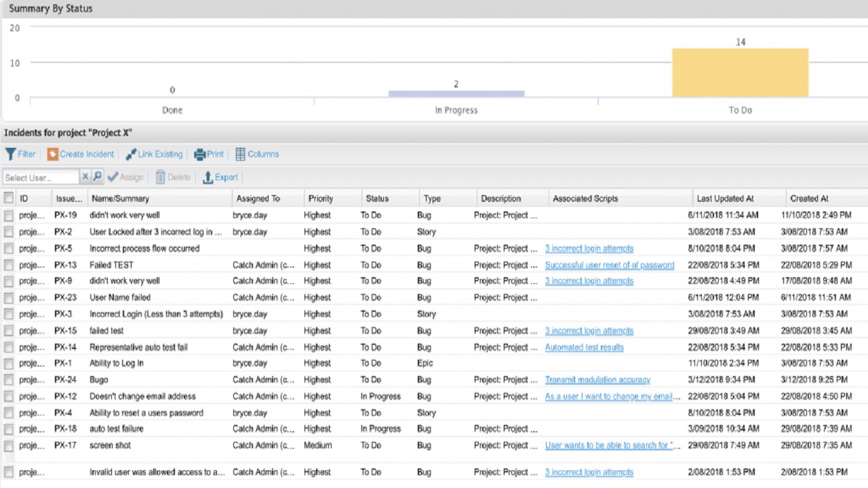Open the Filter tool in incidents toolbar
Screen dimensions: 868x488
tap(20, 154)
